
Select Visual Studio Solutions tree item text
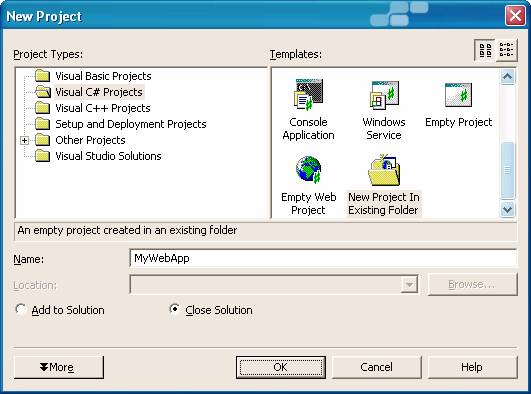(x=108, y=156)
